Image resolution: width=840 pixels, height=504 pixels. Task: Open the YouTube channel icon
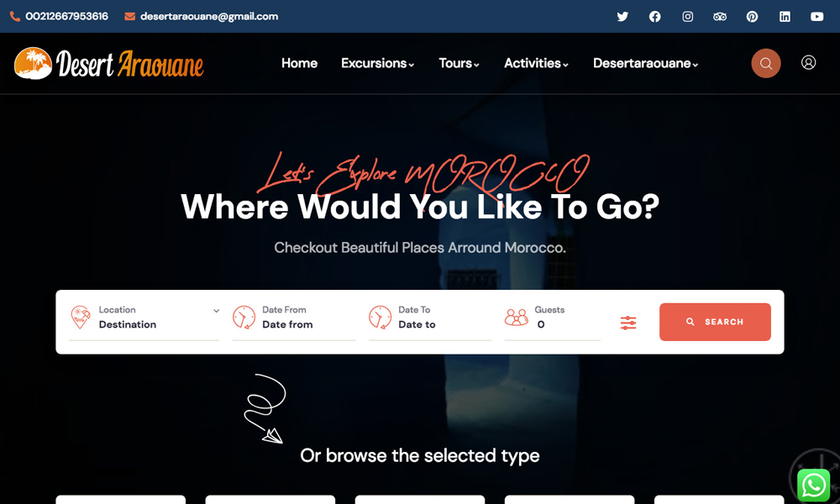tap(817, 17)
